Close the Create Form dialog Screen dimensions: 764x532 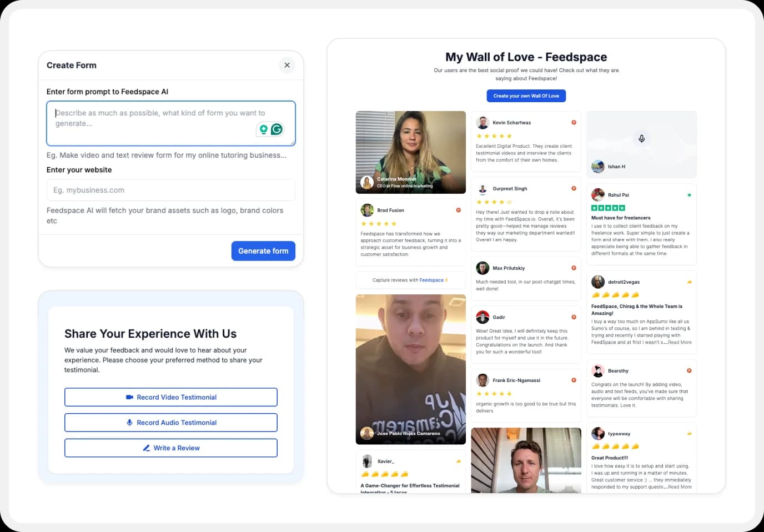click(287, 65)
